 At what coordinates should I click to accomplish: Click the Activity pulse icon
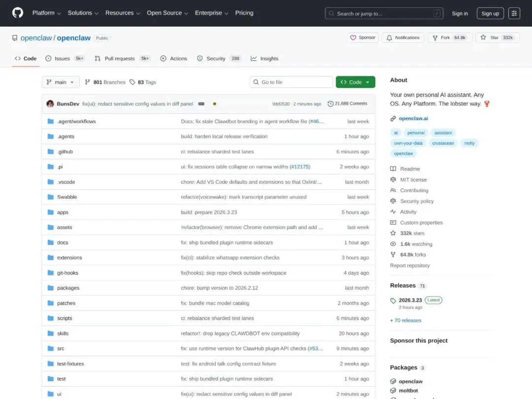393,212
